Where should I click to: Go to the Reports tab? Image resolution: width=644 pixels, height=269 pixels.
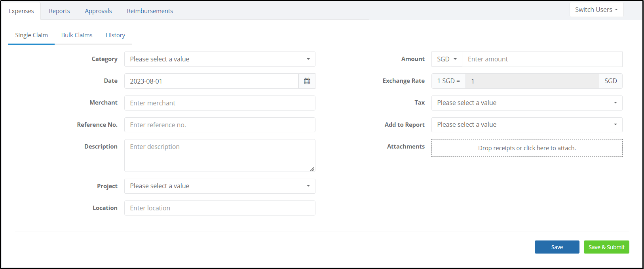59,11
